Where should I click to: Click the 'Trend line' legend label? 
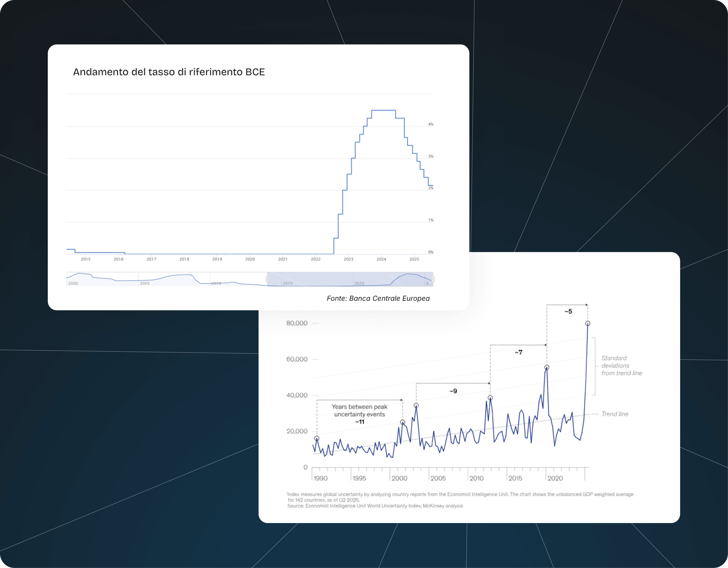(x=615, y=414)
